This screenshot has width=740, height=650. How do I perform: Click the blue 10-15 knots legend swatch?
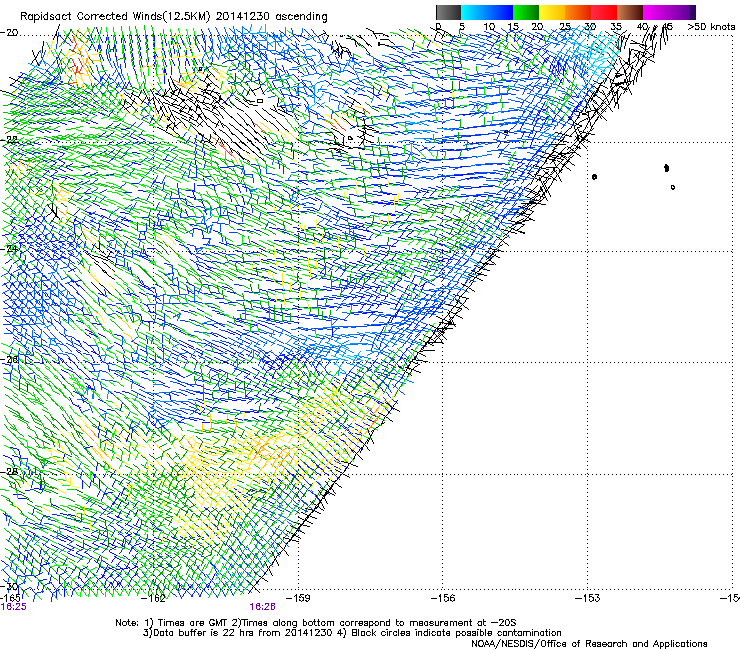coord(500,12)
